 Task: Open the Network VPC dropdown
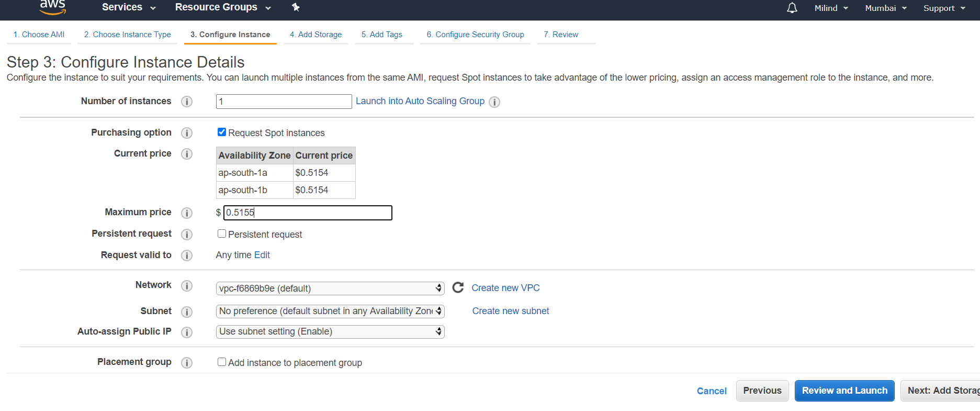click(x=330, y=288)
